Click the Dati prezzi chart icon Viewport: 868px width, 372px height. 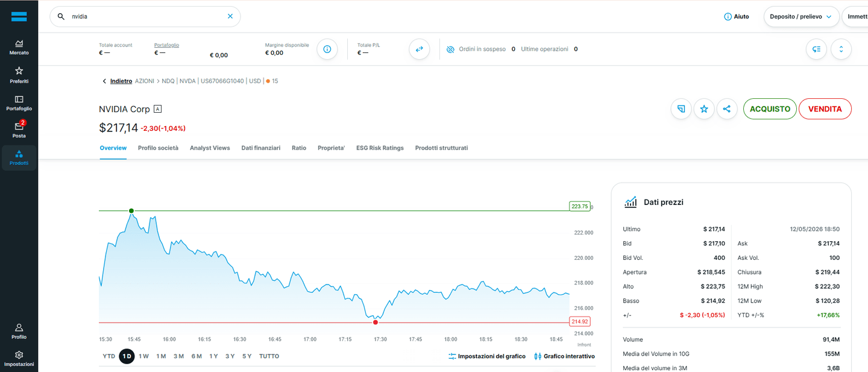coord(631,202)
